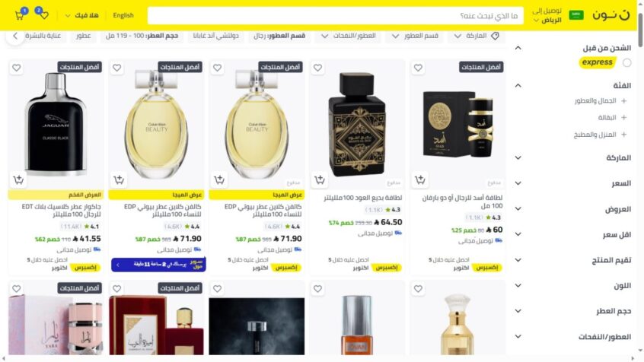Select the دولتشي آند غابانا filter chip
The height and width of the screenshot is (362, 644).
[x=216, y=36]
